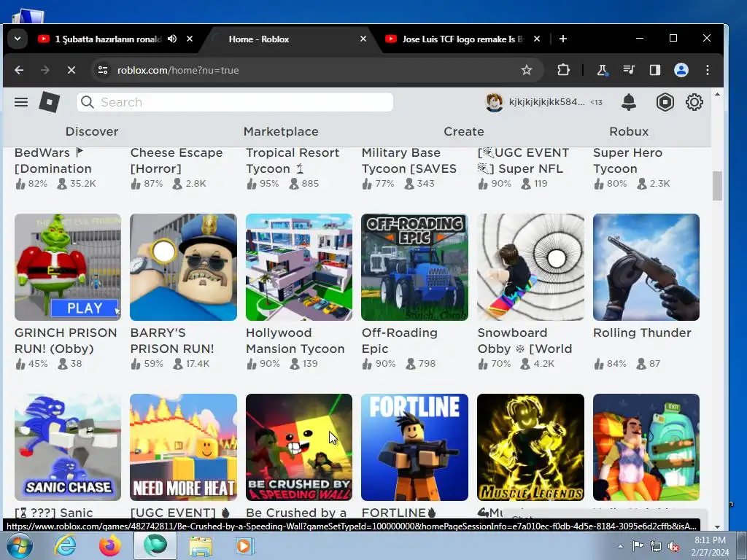Click the Roblox search field
Image resolution: width=747 pixels, height=560 pixels.
tap(235, 102)
